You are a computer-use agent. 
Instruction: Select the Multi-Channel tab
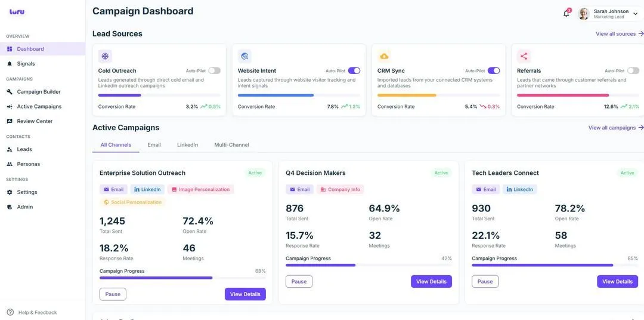(x=231, y=145)
